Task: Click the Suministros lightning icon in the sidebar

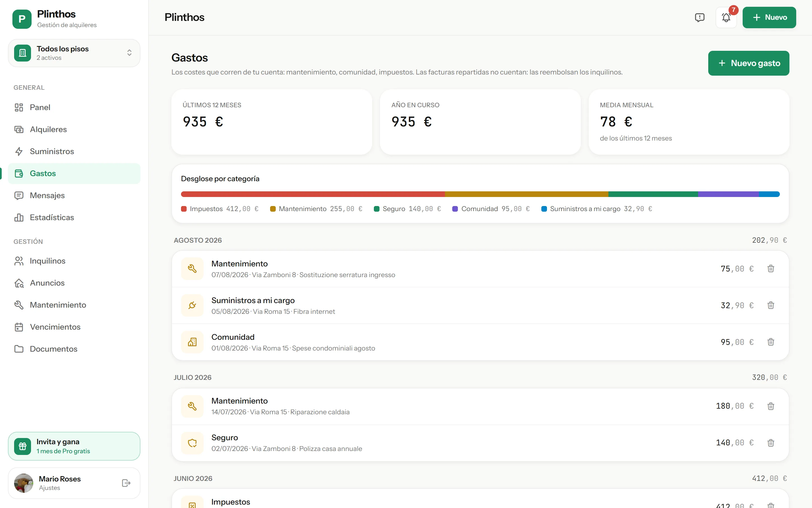Action: click(x=19, y=151)
